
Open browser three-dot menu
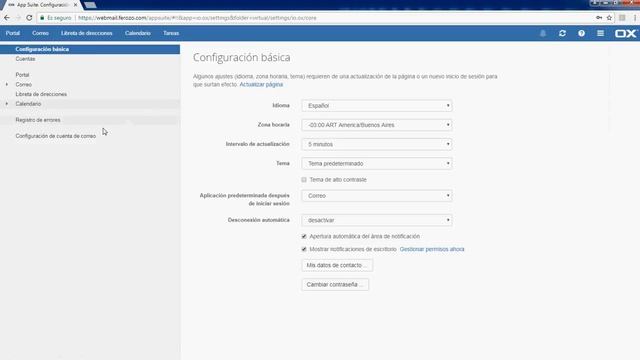pos(635,18)
